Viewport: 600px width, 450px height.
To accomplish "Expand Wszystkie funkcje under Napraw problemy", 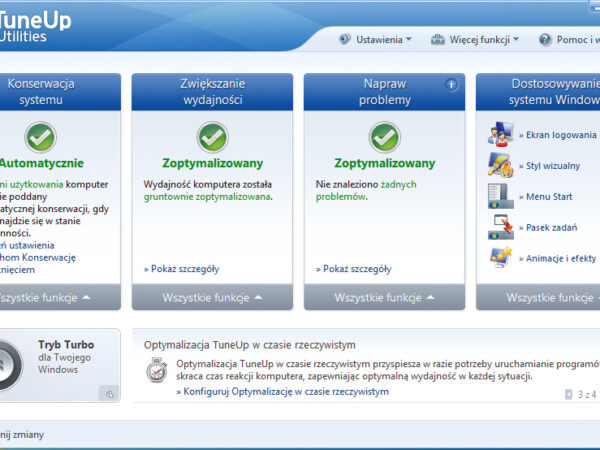I will click(385, 297).
